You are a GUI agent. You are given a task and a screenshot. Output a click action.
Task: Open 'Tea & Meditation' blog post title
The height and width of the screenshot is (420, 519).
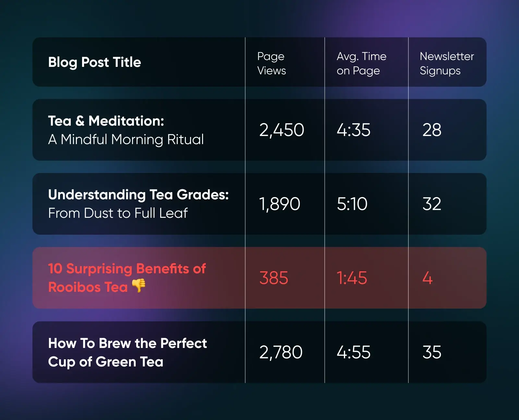(x=126, y=130)
